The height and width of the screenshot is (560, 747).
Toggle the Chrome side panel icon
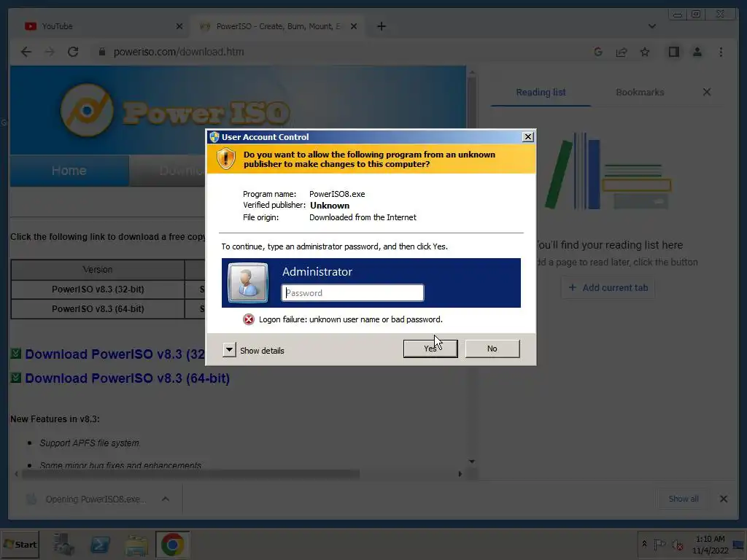tap(673, 52)
